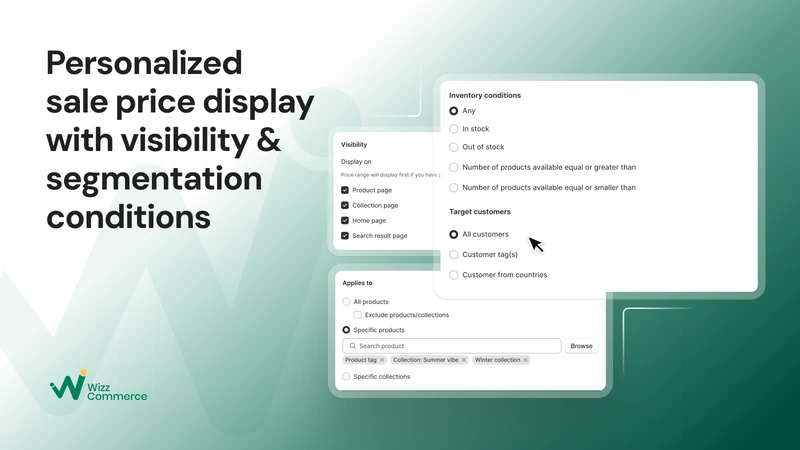Click the Target customers heading
800x450 pixels.
480,212
